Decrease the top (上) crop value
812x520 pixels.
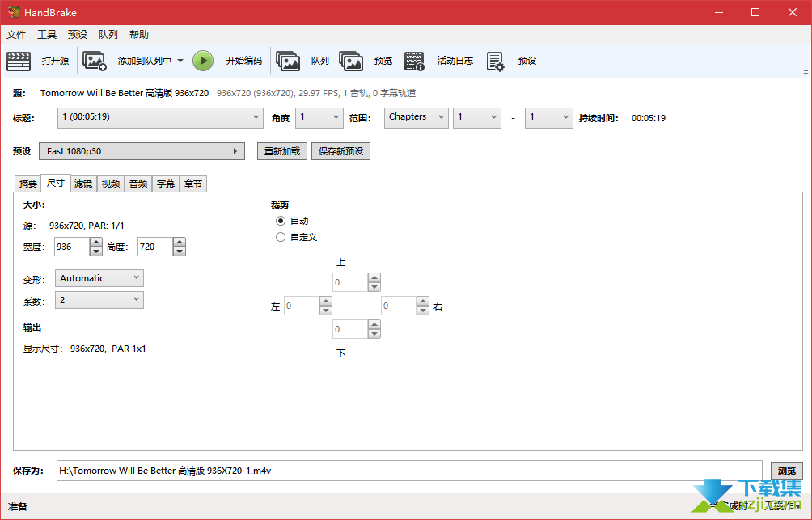click(x=374, y=287)
